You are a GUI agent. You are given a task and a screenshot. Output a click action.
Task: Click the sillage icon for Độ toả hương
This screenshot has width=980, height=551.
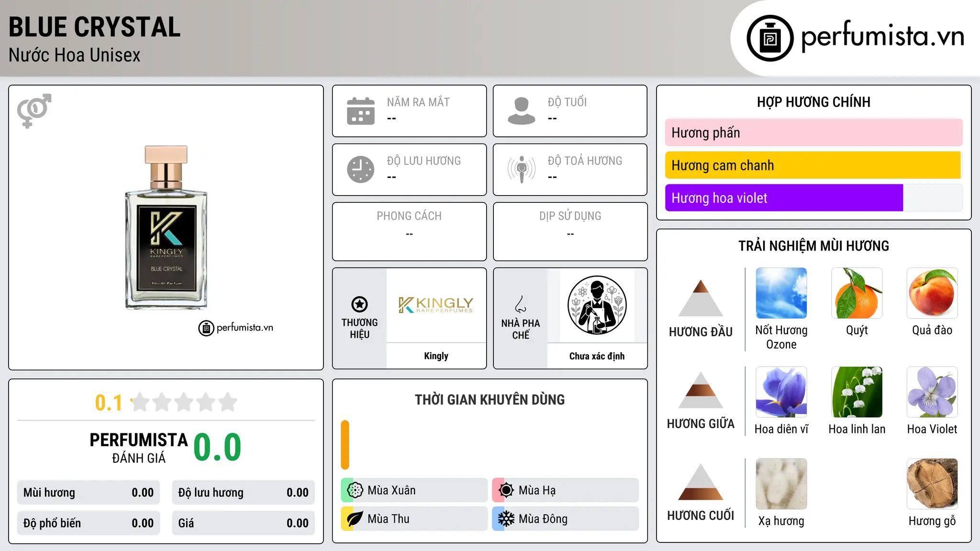click(x=522, y=169)
